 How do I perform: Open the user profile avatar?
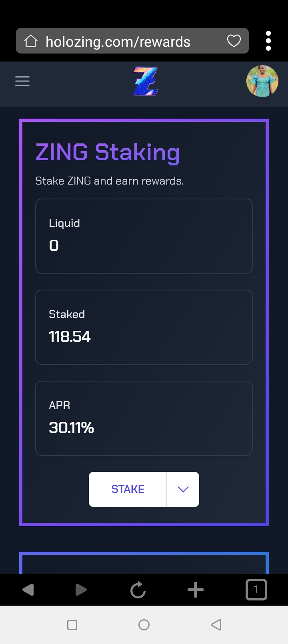[x=262, y=81]
